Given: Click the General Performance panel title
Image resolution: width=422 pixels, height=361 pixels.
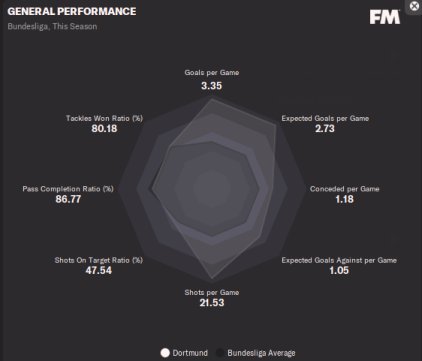Looking at the screenshot, I should point(72,11).
